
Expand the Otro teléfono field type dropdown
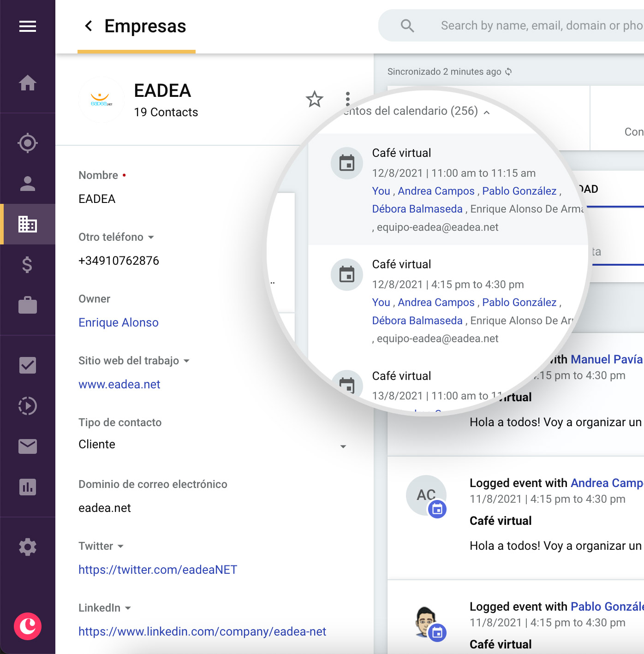coord(151,237)
